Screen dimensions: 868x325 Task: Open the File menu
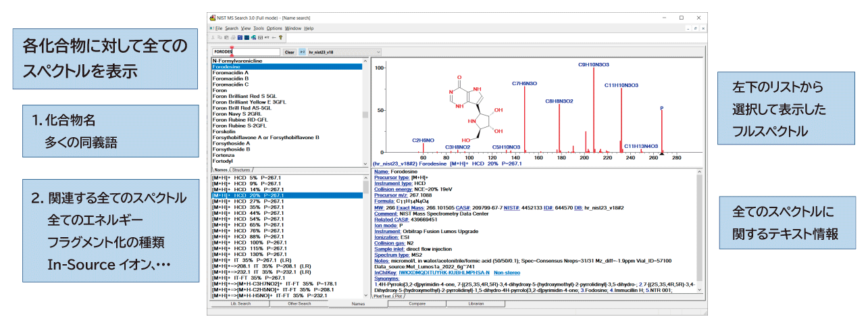click(219, 28)
